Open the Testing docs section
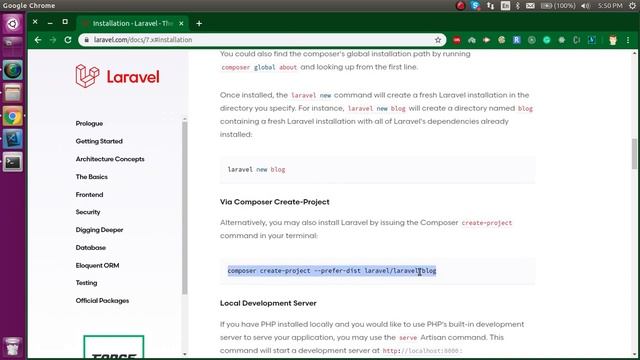The image size is (640, 360). (x=86, y=283)
